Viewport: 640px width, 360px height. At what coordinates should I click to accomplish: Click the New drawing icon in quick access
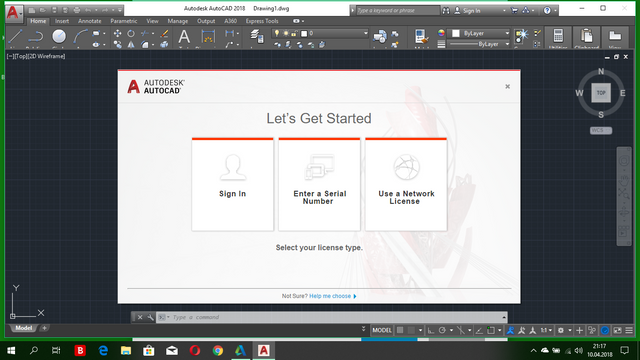(31, 10)
